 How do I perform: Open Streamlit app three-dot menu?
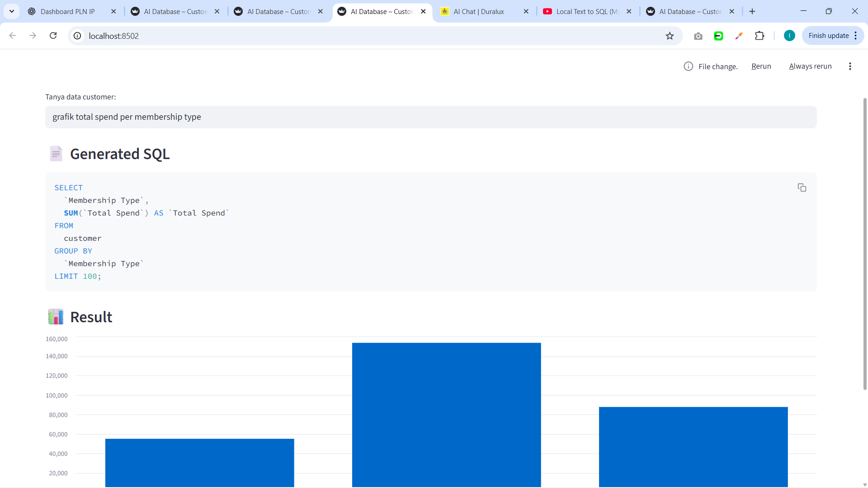(850, 66)
